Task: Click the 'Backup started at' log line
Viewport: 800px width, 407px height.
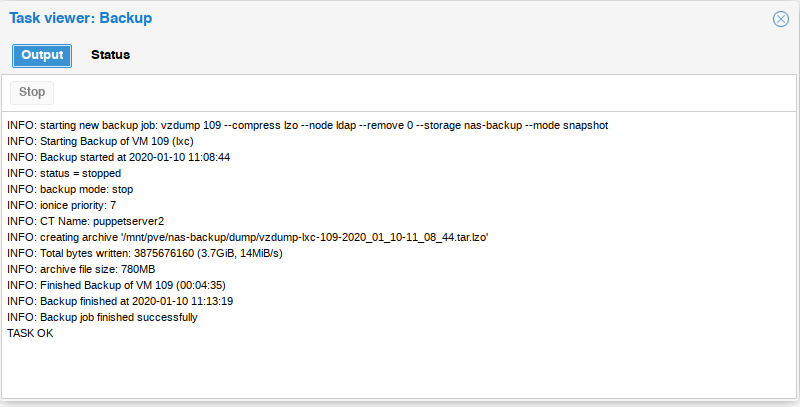Action: tap(118, 157)
